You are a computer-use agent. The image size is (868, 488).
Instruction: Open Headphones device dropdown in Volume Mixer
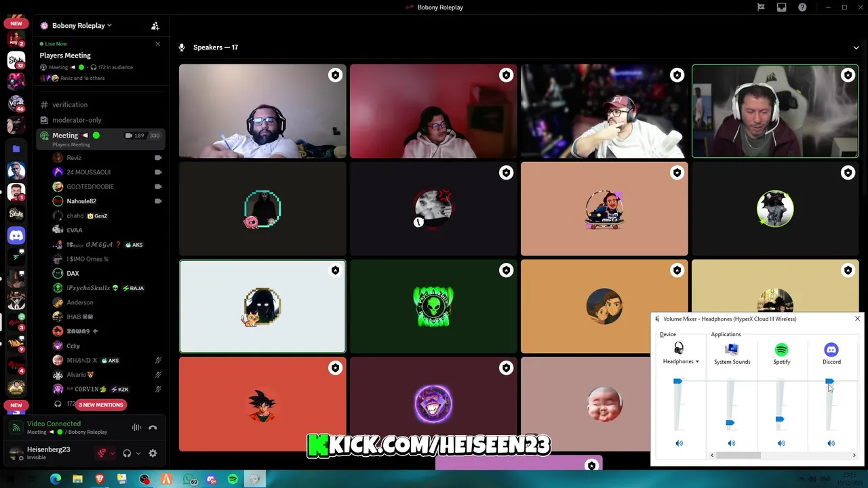click(x=682, y=362)
